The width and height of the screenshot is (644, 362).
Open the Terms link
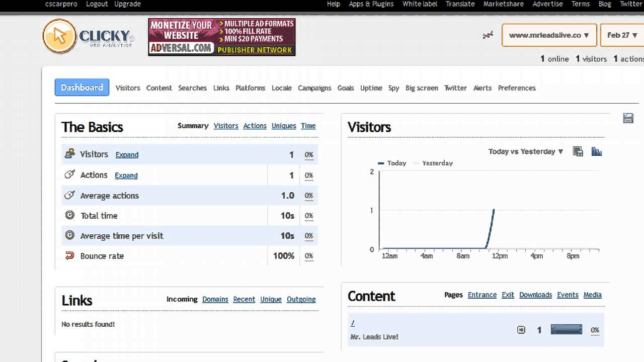point(580,4)
